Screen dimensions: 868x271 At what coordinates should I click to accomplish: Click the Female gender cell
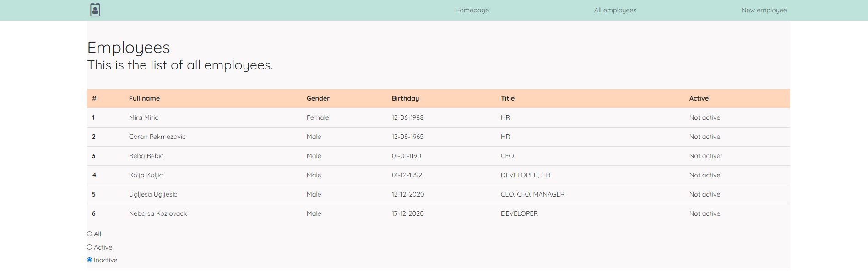(x=318, y=117)
